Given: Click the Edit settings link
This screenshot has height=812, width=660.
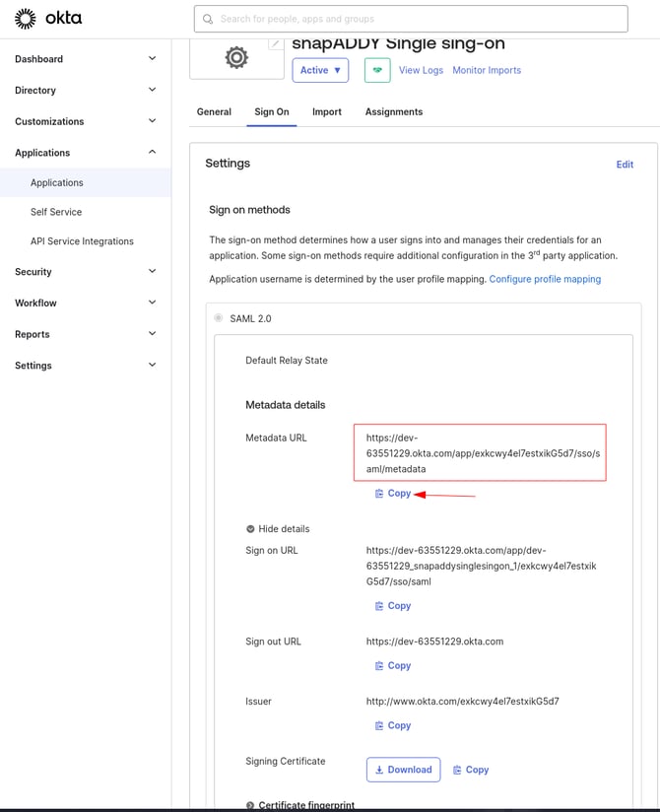Looking at the screenshot, I should [x=625, y=165].
